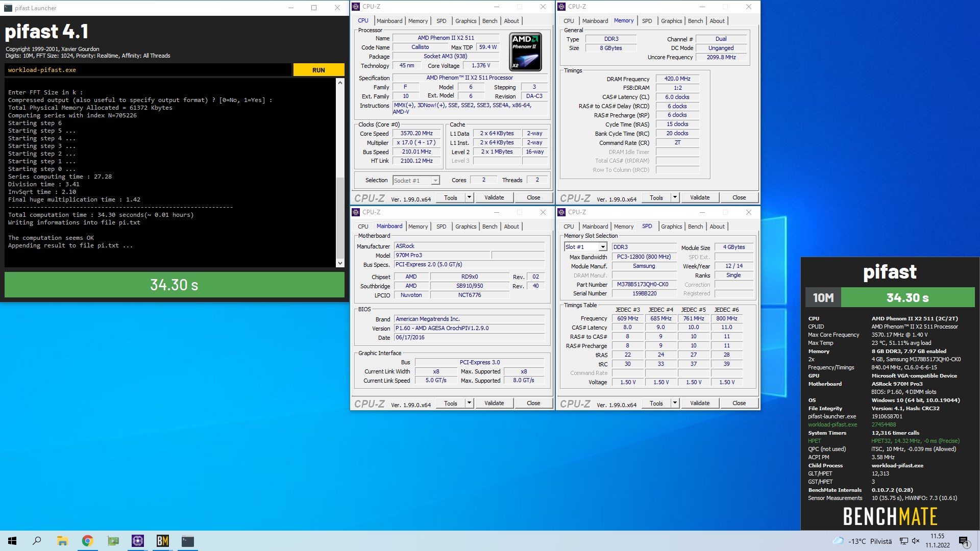Viewport: 980px width, 551px height.
Task: Click CPU-Z icon in Mainboard window title bar
Action: click(356, 212)
